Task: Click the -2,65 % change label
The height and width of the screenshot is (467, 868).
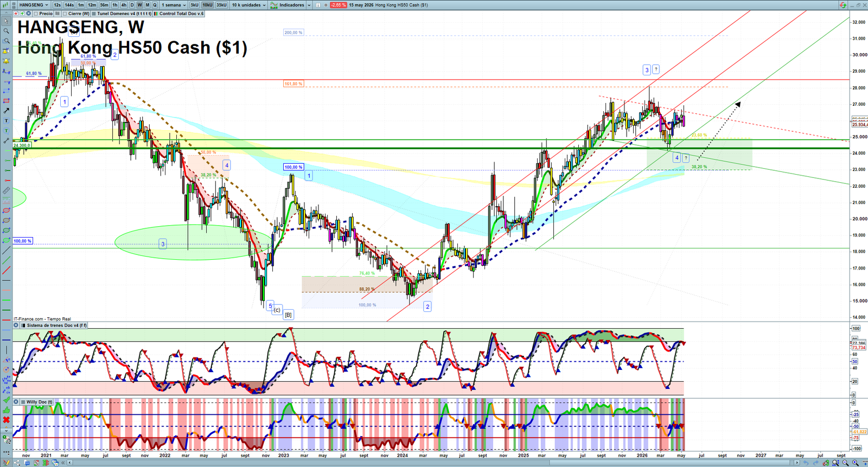Action: [338, 5]
